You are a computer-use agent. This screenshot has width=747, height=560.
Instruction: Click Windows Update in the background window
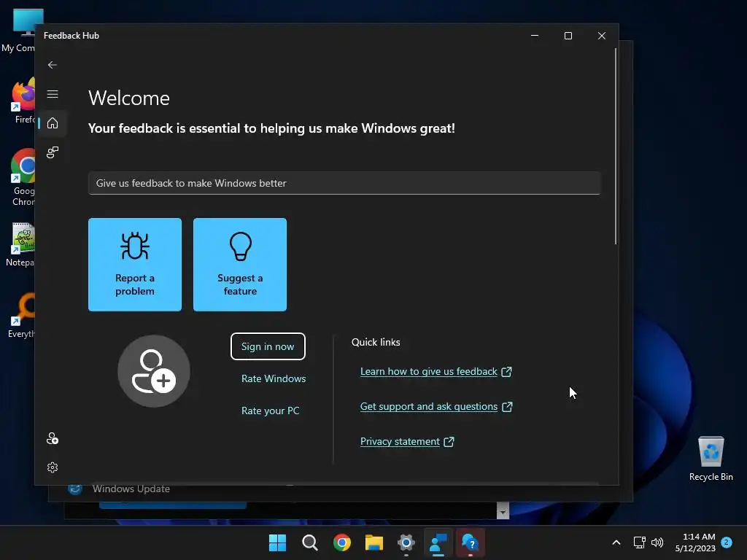coord(131,489)
